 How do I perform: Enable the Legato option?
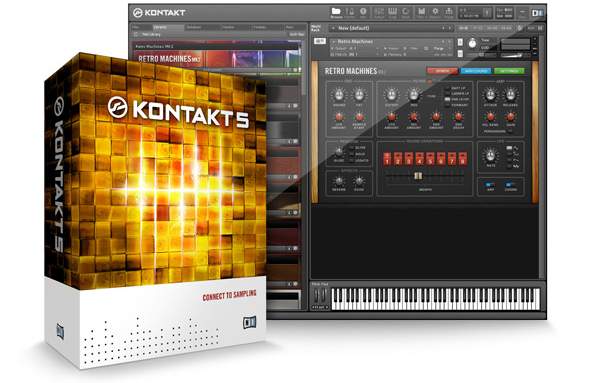pyautogui.click(x=359, y=161)
